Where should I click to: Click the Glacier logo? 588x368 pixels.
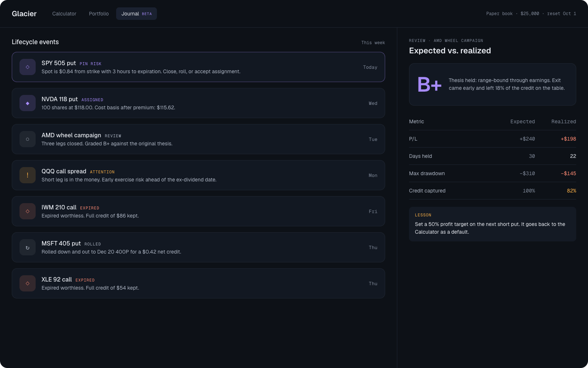click(24, 14)
